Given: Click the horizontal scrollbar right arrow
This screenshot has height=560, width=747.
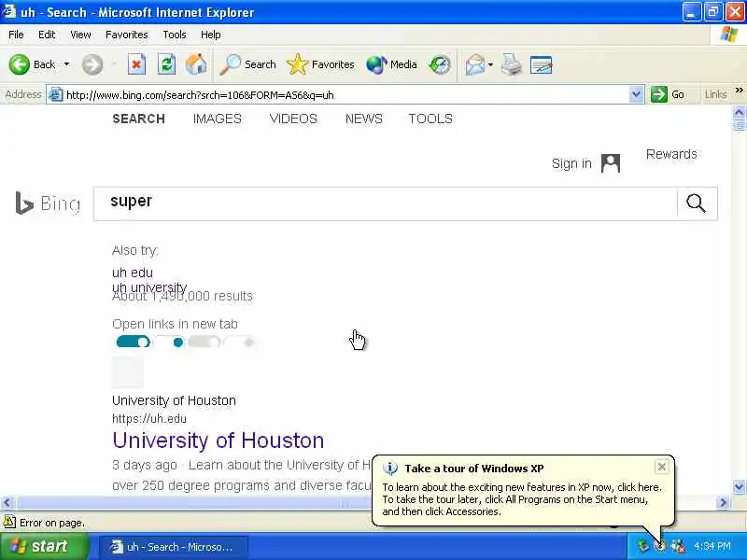Looking at the screenshot, I should pyautogui.click(x=723, y=502).
